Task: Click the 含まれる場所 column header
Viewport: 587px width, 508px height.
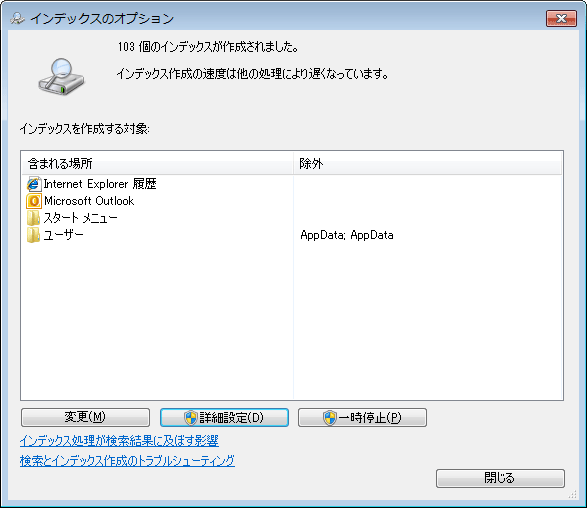Action: pos(157,164)
